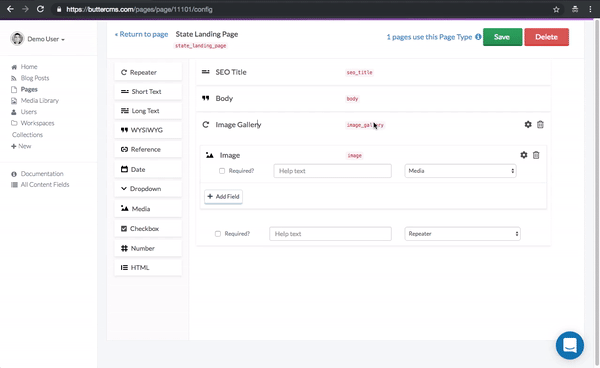
Task: Click the Home icon in sidebar
Action: 14,67
